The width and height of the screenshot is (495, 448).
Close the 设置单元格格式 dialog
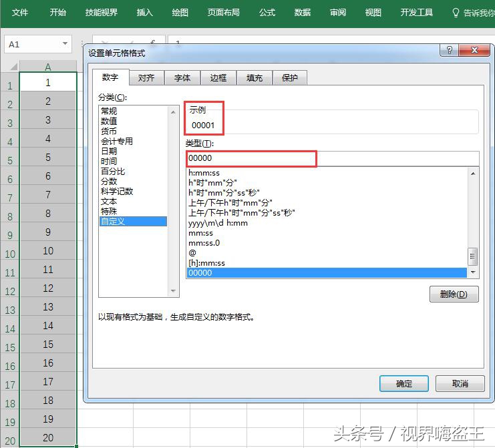[x=474, y=50]
